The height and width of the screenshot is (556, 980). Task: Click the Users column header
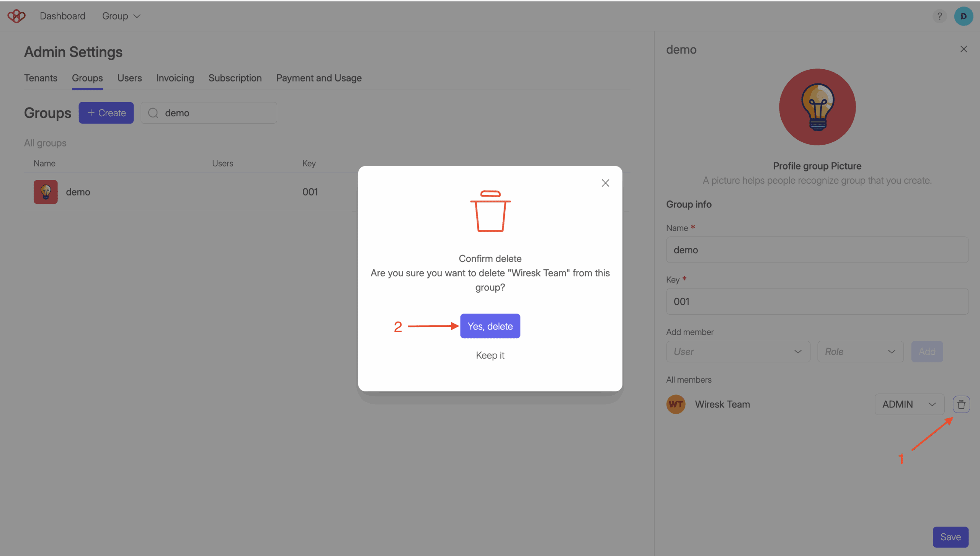[222, 163]
